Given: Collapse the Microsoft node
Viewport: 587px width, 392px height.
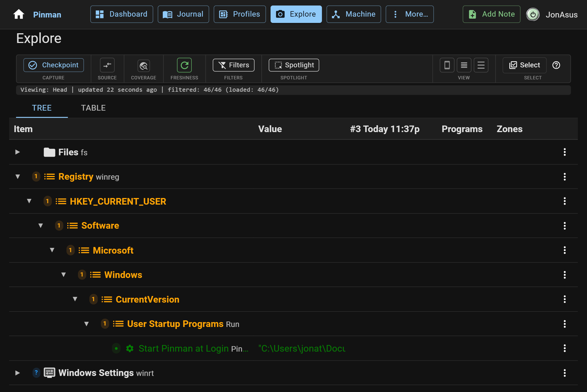Looking at the screenshot, I should (x=52, y=250).
